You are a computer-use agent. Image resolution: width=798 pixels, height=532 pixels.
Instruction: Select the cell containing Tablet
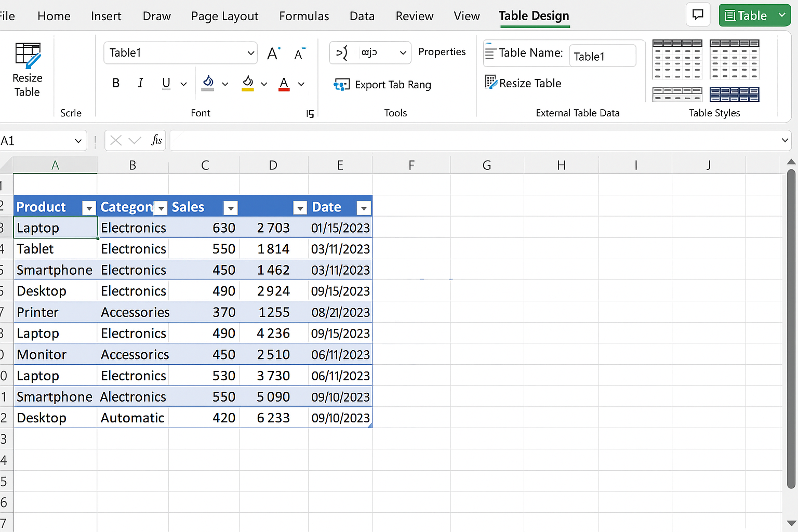point(56,249)
